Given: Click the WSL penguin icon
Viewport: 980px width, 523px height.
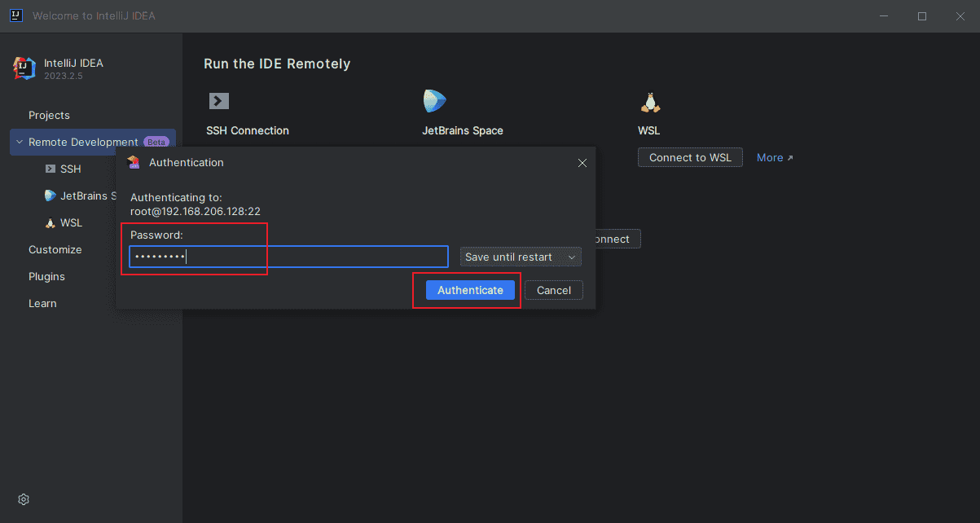Looking at the screenshot, I should [649, 101].
